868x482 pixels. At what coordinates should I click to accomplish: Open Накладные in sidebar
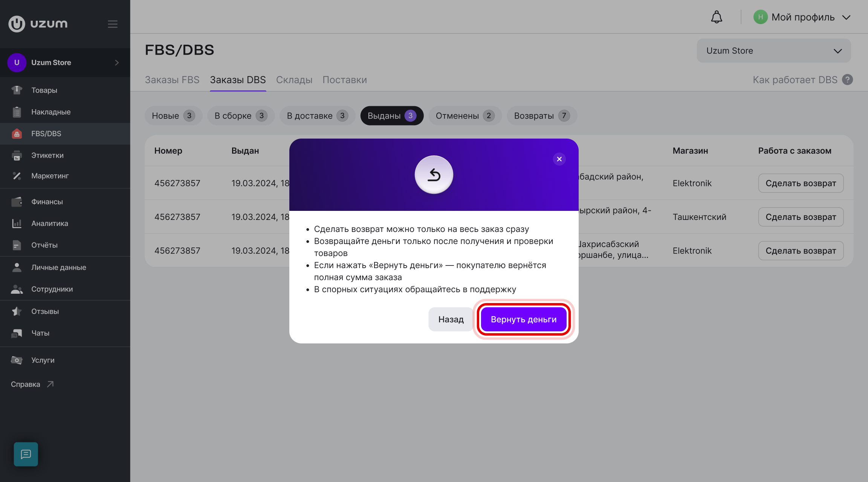pos(65,112)
